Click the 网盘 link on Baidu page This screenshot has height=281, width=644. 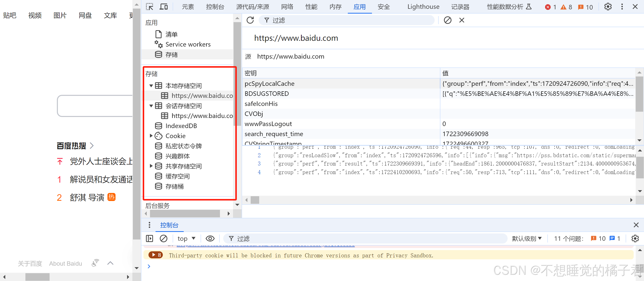(x=85, y=16)
